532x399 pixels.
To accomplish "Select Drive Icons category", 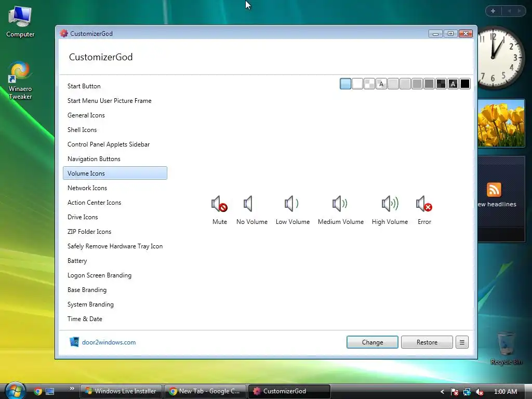I will coord(115,217).
